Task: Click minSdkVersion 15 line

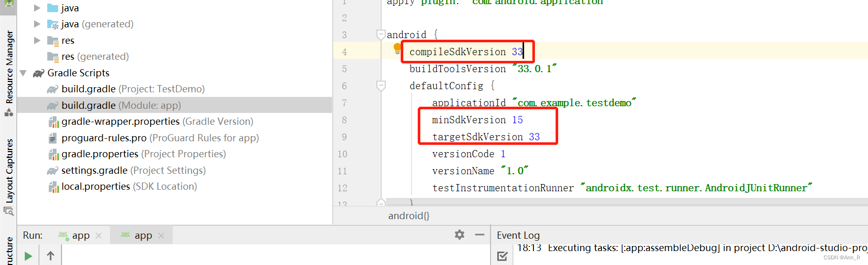Action: coord(478,120)
